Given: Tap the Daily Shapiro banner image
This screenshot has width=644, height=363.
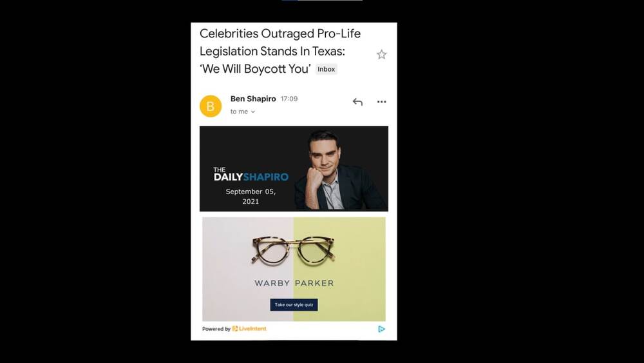Looking at the screenshot, I should click(294, 168).
